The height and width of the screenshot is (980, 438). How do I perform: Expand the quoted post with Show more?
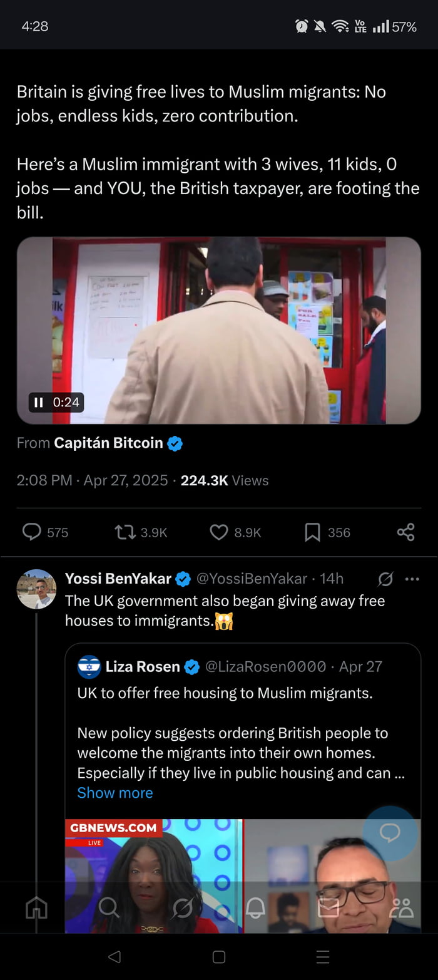(115, 793)
